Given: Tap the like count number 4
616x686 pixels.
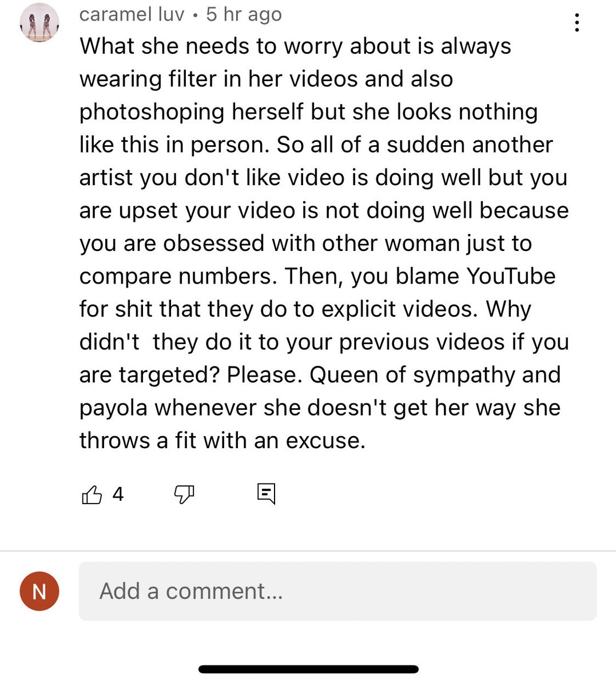Looking at the screenshot, I should (x=118, y=494).
